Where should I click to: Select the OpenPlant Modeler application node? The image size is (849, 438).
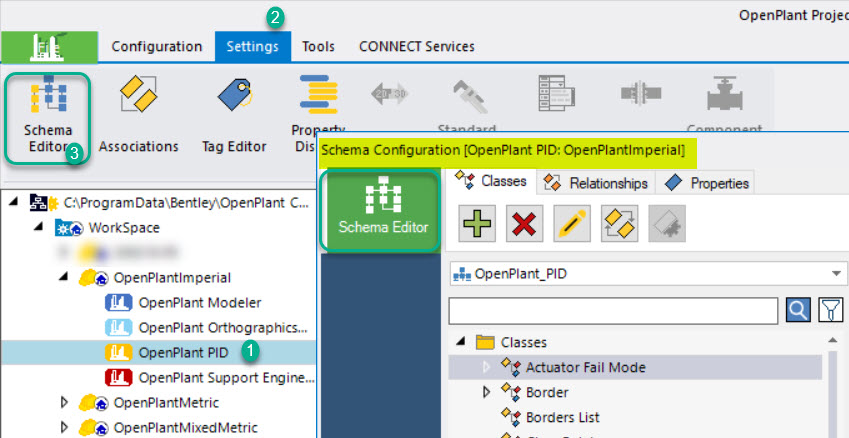coord(183,303)
